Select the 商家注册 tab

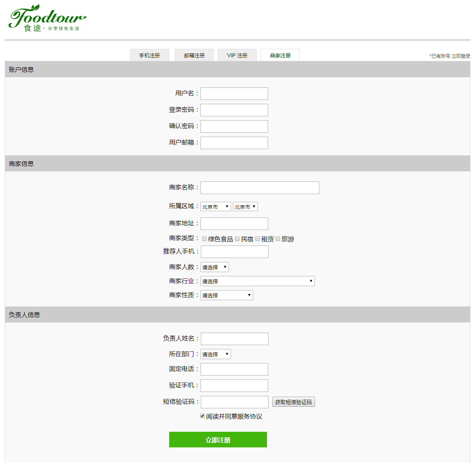280,55
